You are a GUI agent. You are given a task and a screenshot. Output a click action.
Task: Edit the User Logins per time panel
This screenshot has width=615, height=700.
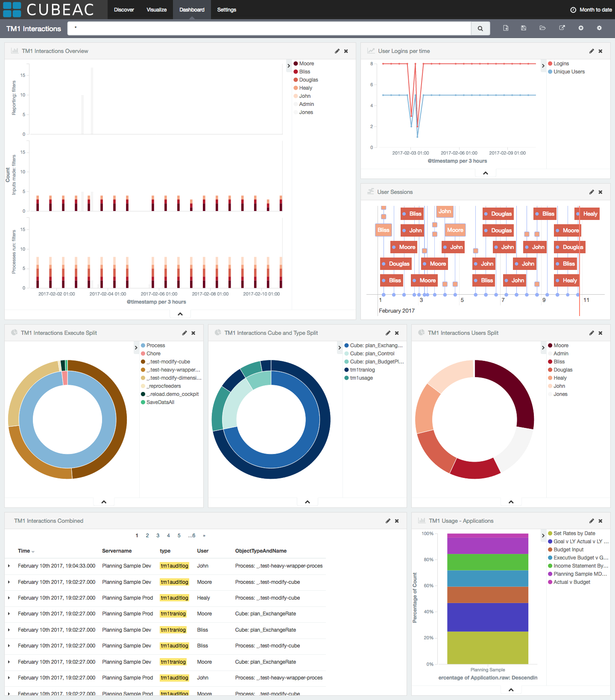592,51
